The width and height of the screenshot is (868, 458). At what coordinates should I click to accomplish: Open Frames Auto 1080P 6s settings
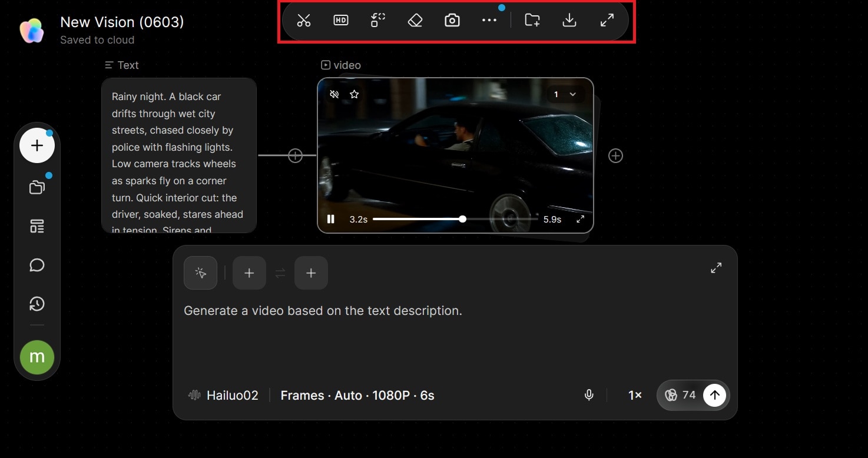click(x=357, y=396)
